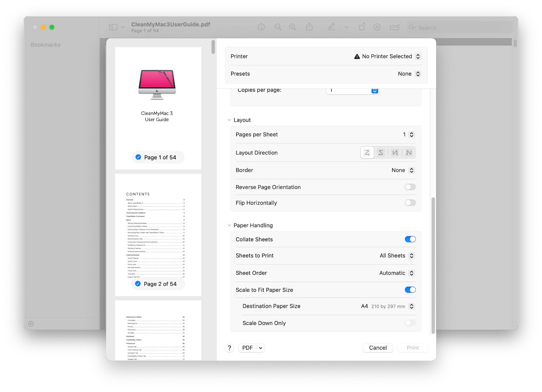
Task: Click the green full screen window button
Action: point(52,27)
